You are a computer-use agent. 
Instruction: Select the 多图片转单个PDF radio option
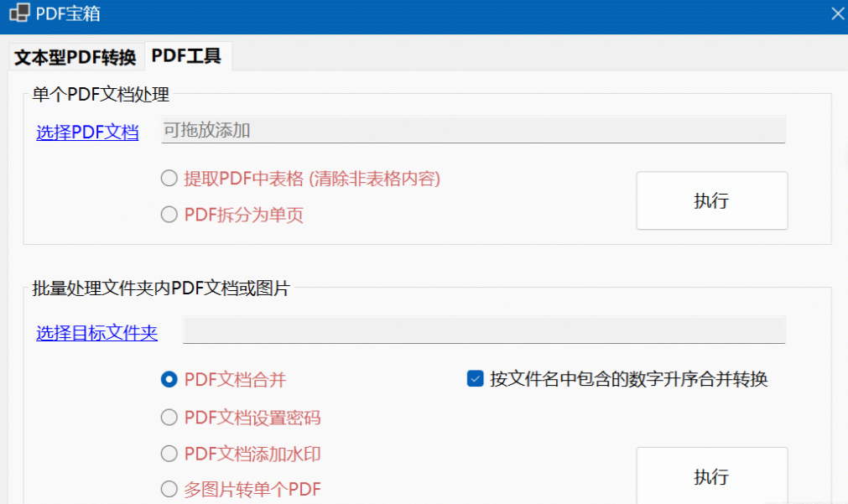point(169,488)
